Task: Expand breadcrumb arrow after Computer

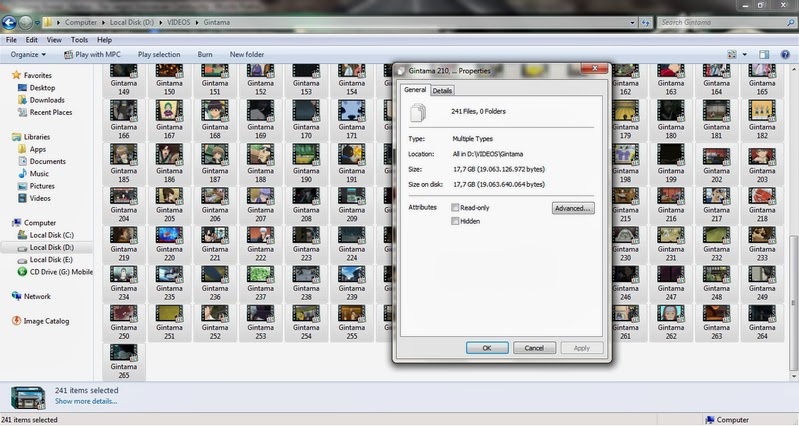Action: click(x=103, y=22)
